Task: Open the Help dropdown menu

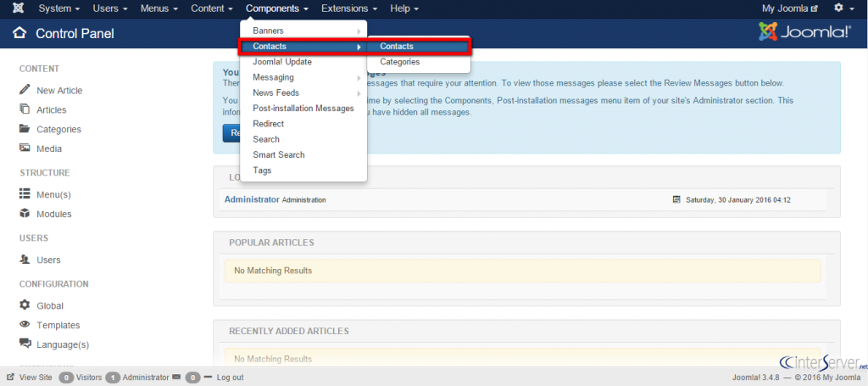Action: coord(404,8)
